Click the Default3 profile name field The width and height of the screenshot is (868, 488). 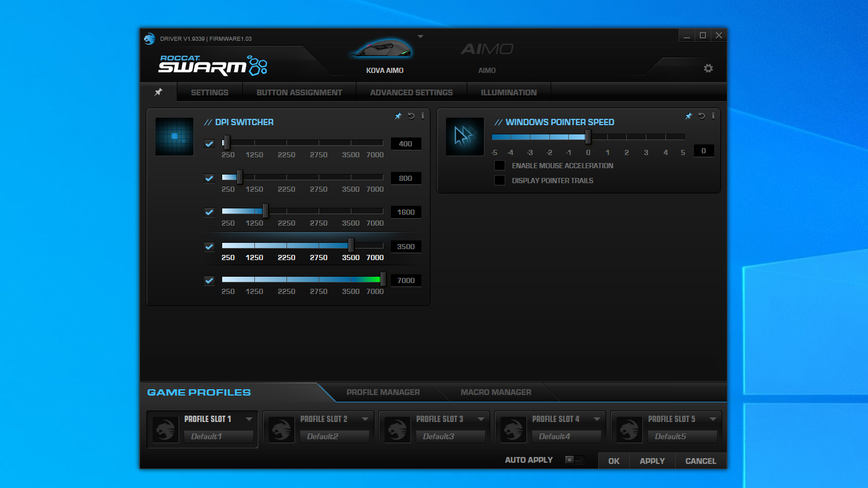click(451, 436)
